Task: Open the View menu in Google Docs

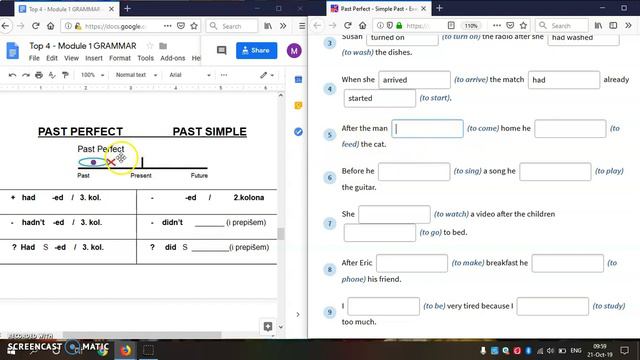Action: 71,58
